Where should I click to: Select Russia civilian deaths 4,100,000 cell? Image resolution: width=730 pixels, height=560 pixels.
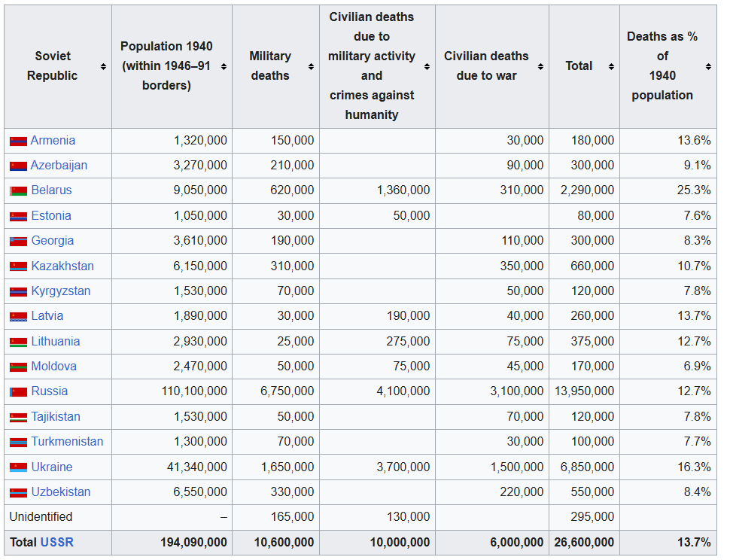click(377, 391)
